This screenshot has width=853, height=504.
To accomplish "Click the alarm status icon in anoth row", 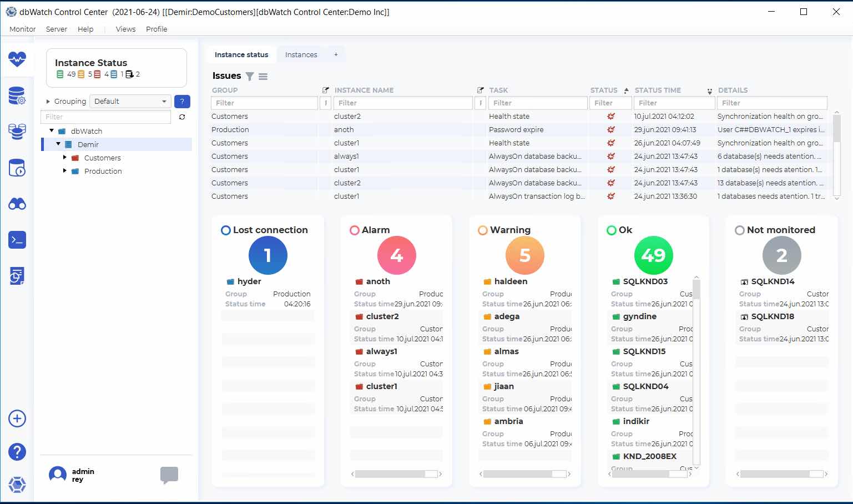I will point(611,129).
